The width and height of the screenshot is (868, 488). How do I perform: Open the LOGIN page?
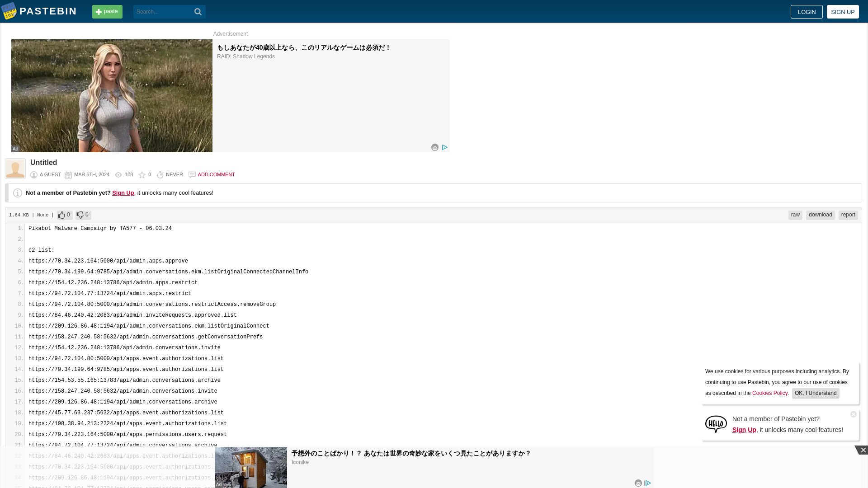tap(807, 12)
